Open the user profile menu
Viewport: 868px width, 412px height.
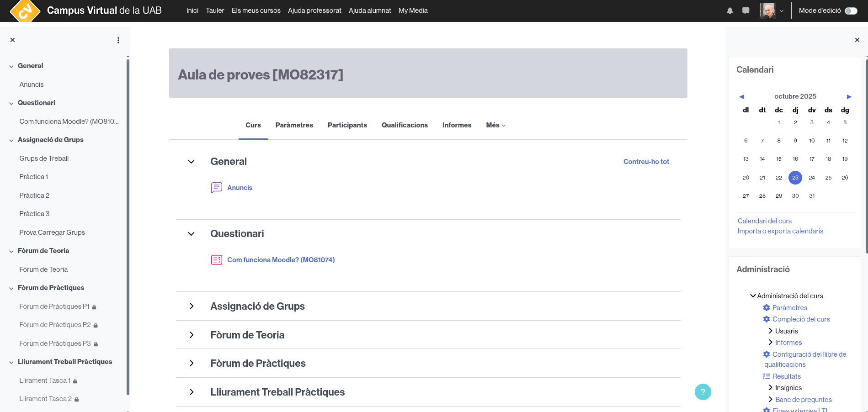pyautogui.click(x=772, y=11)
